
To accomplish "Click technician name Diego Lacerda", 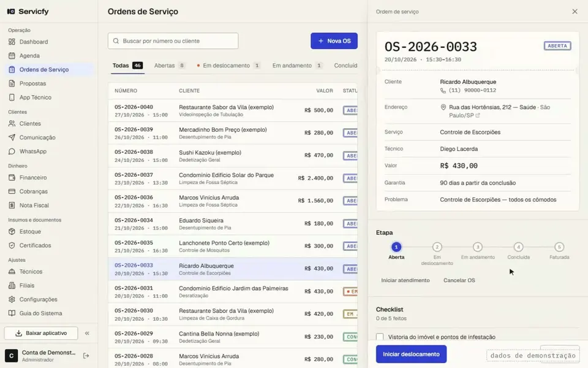I will pyautogui.click(x=459, y=149).
